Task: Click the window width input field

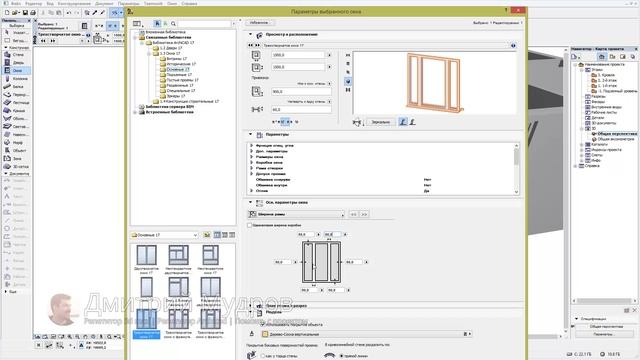Action: 298,55
